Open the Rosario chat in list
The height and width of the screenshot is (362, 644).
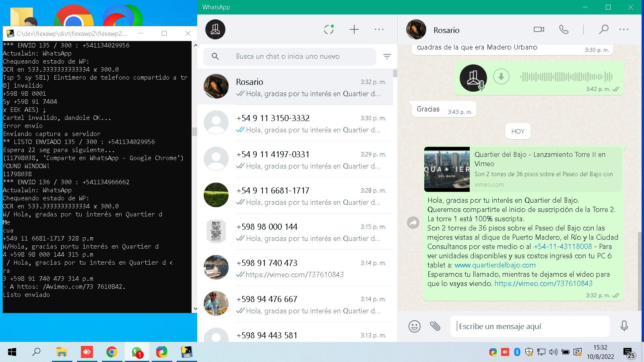point(295,87)
